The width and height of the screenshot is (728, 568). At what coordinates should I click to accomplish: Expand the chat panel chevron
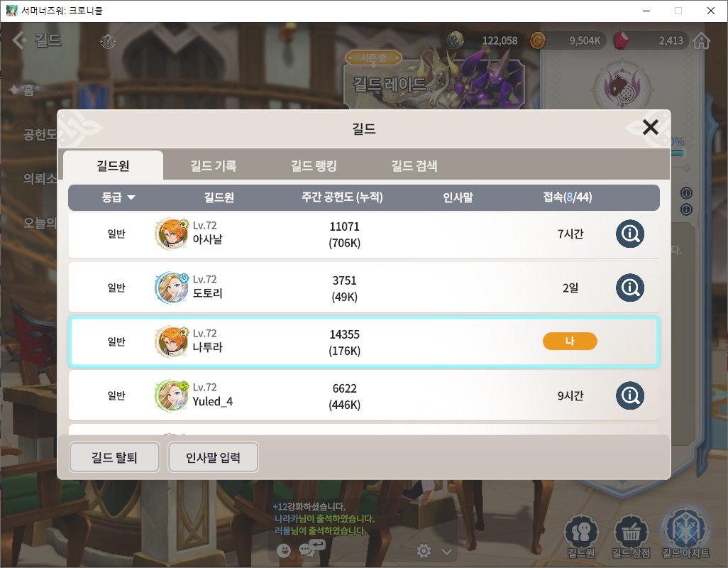[446, 552]
